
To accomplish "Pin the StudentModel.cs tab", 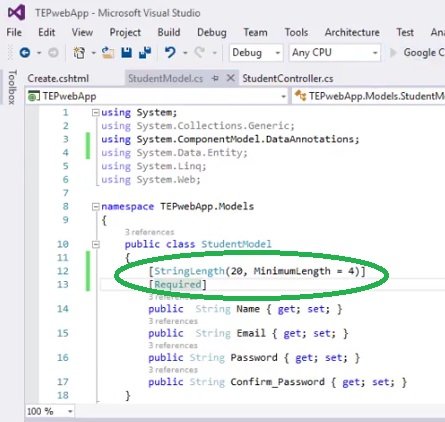I will (x=215, y=78).
